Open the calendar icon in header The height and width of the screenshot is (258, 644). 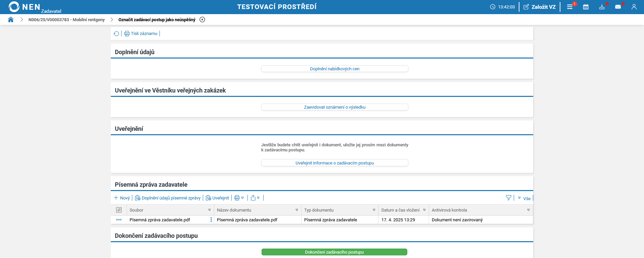click(x=586, y=7)
